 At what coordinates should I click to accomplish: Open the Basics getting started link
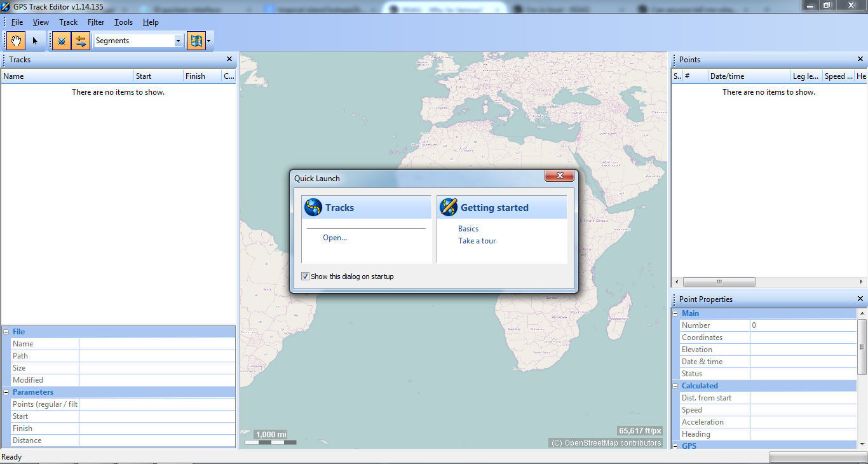point(468,229)
